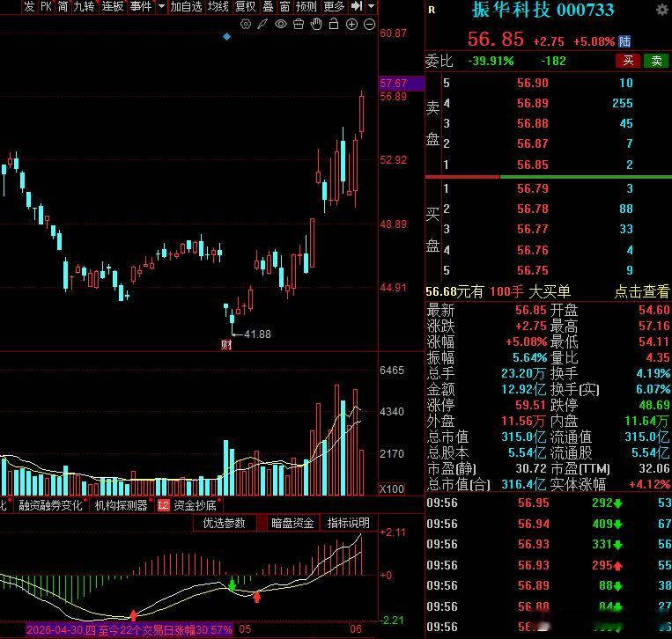Click sell level 4 price 56.89
The width and height of the screenshot is (672, 639).
point(532,103)
